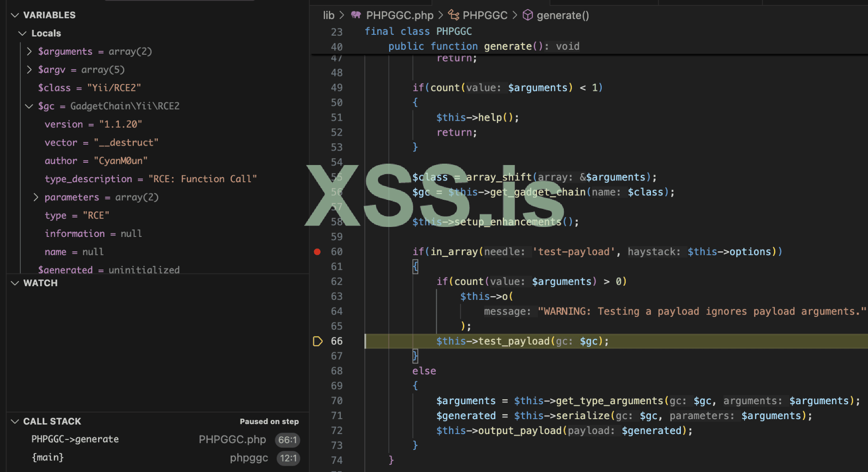Click the PHPGGC class symbol icon in breadcrumb
This screenshot has width=868, height=472.
click(x=453, y=15)
